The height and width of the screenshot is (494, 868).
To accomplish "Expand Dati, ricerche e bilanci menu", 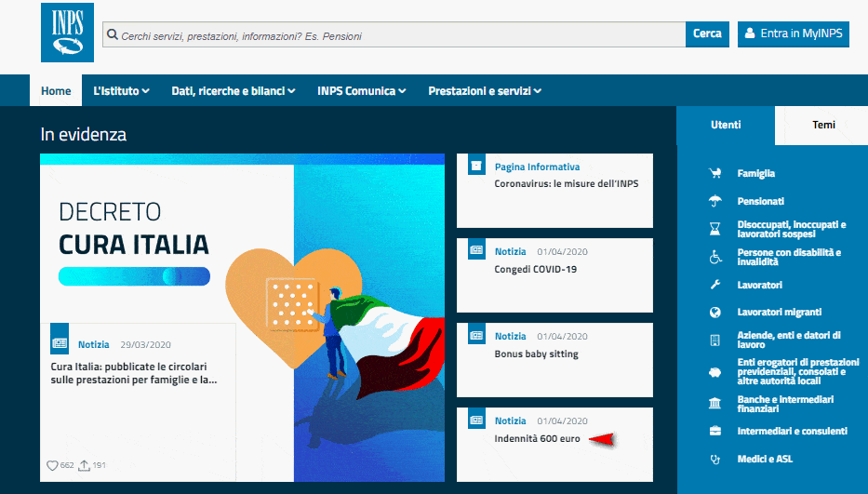I will 234,91.
